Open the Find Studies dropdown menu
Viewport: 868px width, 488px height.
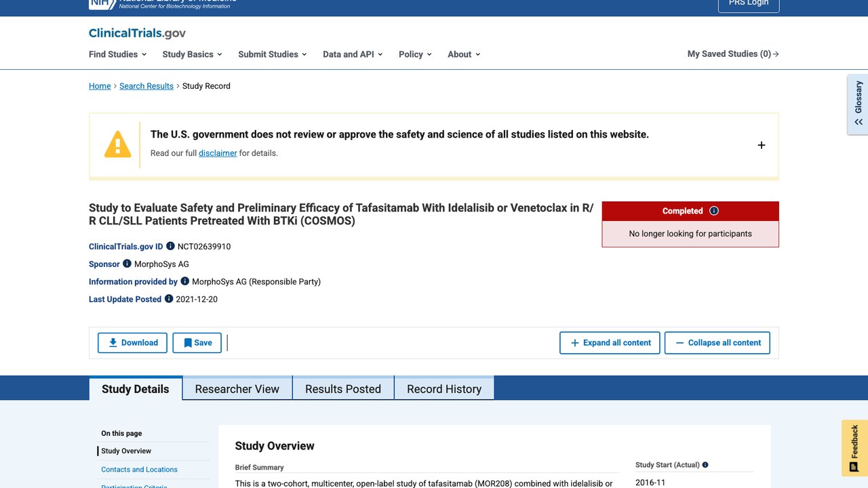pyautogui.click(x=117, y=54)
